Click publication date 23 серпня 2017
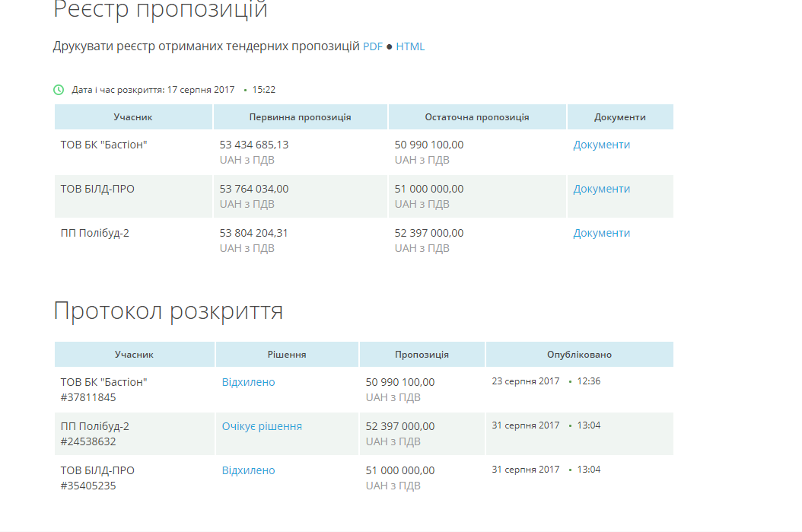802x532 pixels. (x=526, y=381)
